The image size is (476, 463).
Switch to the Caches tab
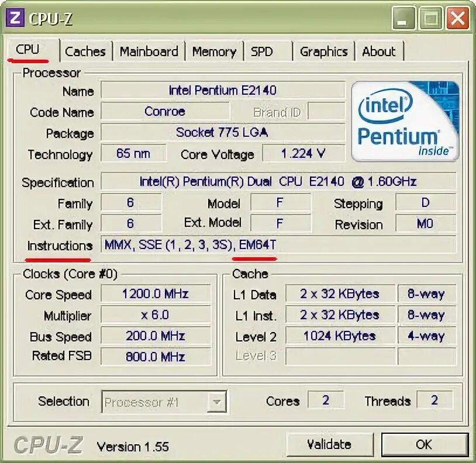pos(85,51)
